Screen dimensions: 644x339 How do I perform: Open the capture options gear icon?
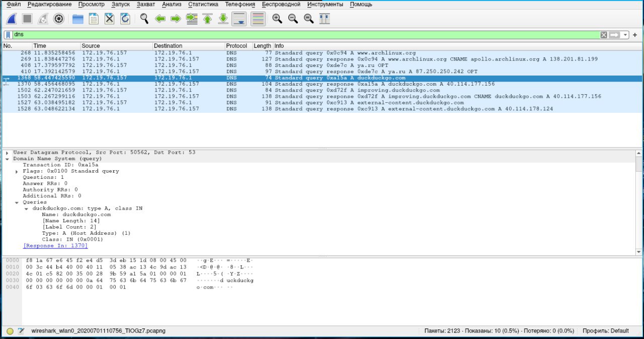[59, 19]
